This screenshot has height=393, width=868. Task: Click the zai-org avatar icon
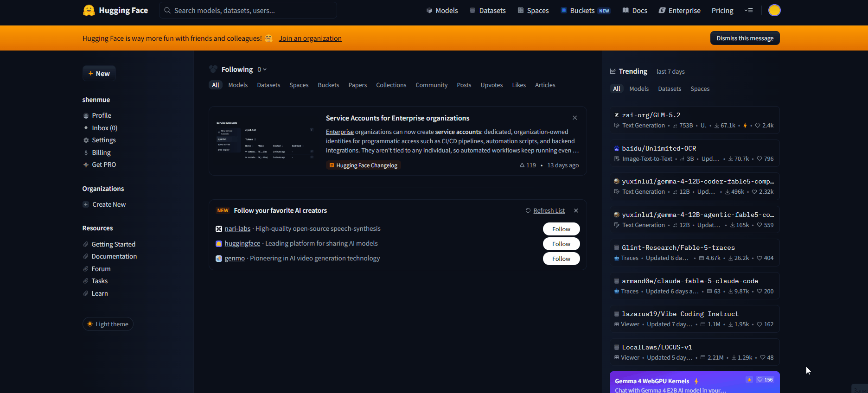617,115
